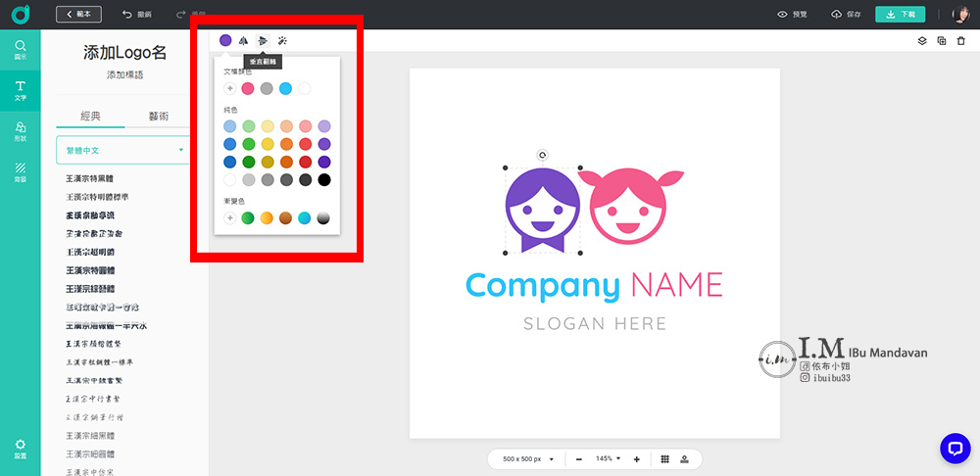The height and width of the screenshot is (476, 980).
Task: Select font 王漢宗細圓體
Action: point(90,453)
